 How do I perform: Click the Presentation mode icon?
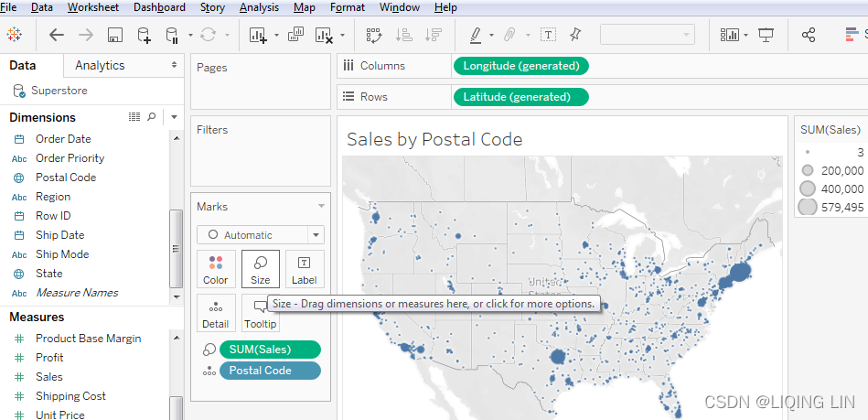click(x=766, y=36)
